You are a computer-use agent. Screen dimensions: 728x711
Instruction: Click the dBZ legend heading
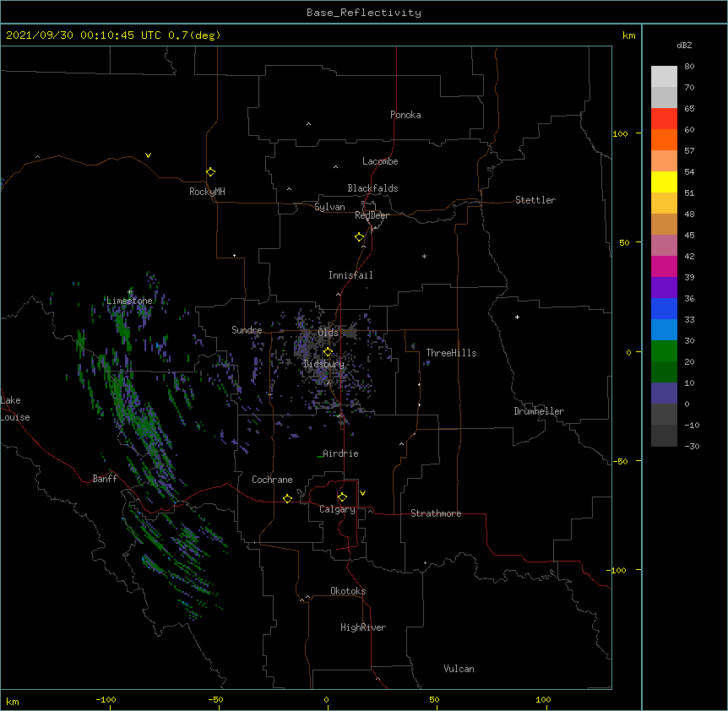coord(684,45)
